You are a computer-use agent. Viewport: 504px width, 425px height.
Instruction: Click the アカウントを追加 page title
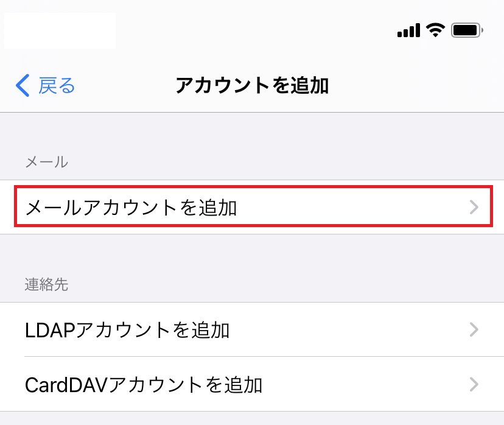pos(252,86)
